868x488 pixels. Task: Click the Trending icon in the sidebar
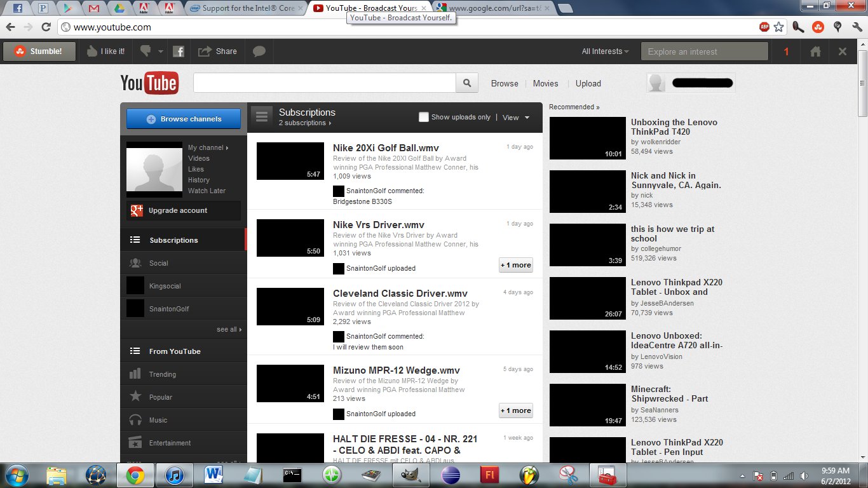point(136,374)
